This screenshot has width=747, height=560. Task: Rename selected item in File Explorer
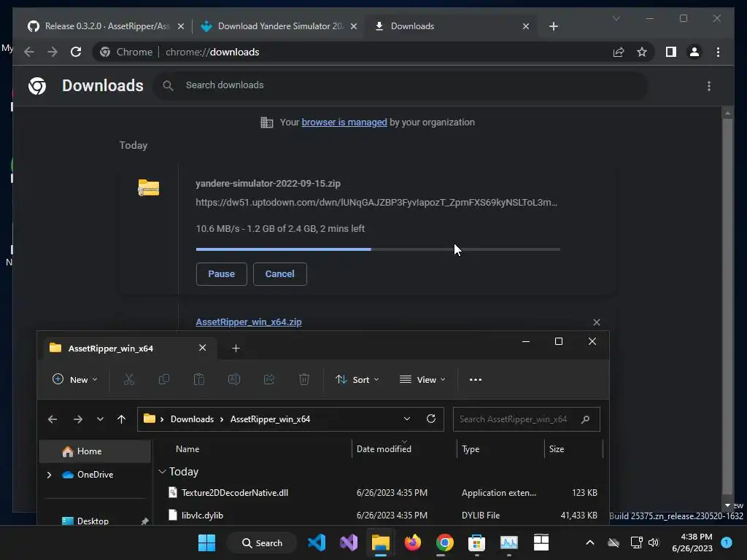[x=234, y=379]
